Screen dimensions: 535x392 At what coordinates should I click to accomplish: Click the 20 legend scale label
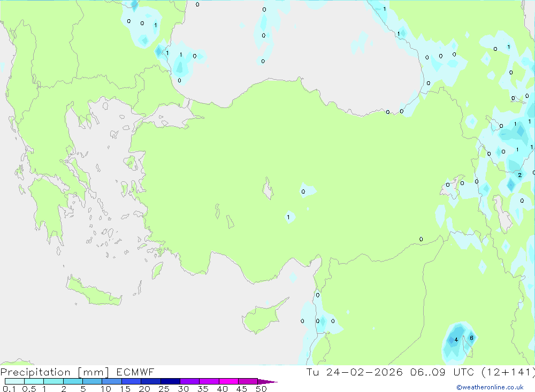point(144,389)
